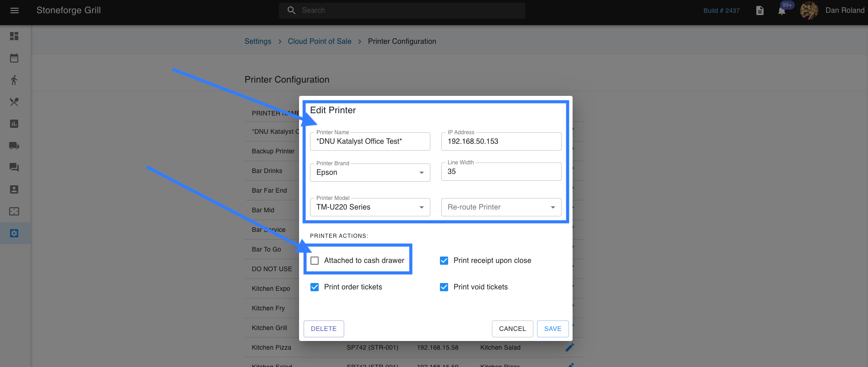The image size is (868, 367).
Task: Open the hamburger navigation menu
Action: pos(15,10)
